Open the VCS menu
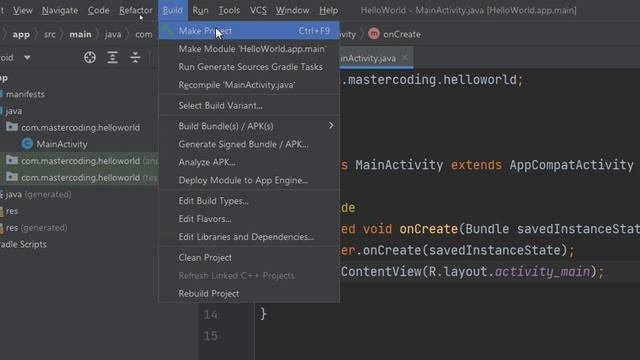Image resolution: width=640 pixels, height=360 pixels. (258, 10)
